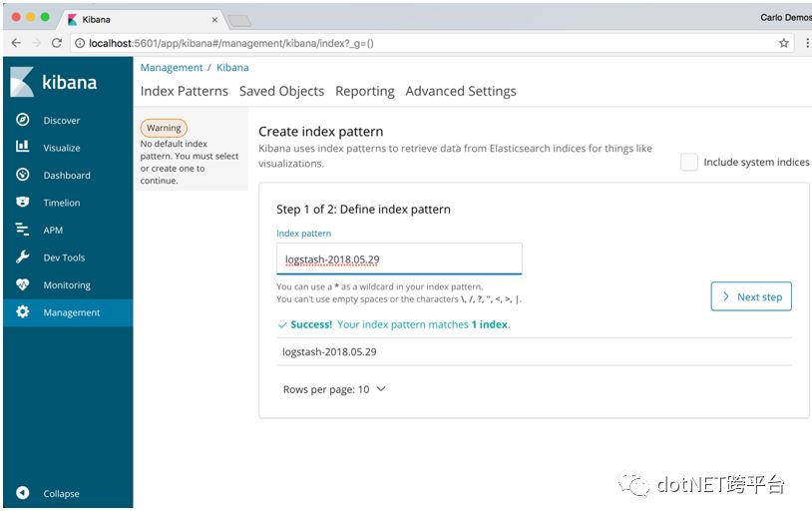Screen dimensions: 812x520
Task: Switch to Advanced Settings tab
Action: (461, 91)
